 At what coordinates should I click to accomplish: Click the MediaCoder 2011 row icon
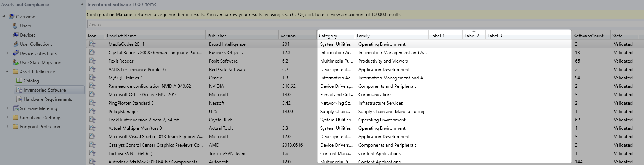tap(92, 44)
